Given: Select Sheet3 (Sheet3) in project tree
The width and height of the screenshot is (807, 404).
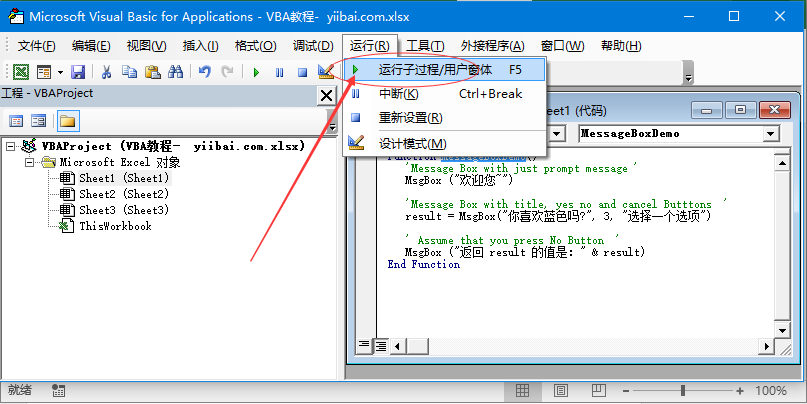Looking at the screenshot, I should coord(124,210).
